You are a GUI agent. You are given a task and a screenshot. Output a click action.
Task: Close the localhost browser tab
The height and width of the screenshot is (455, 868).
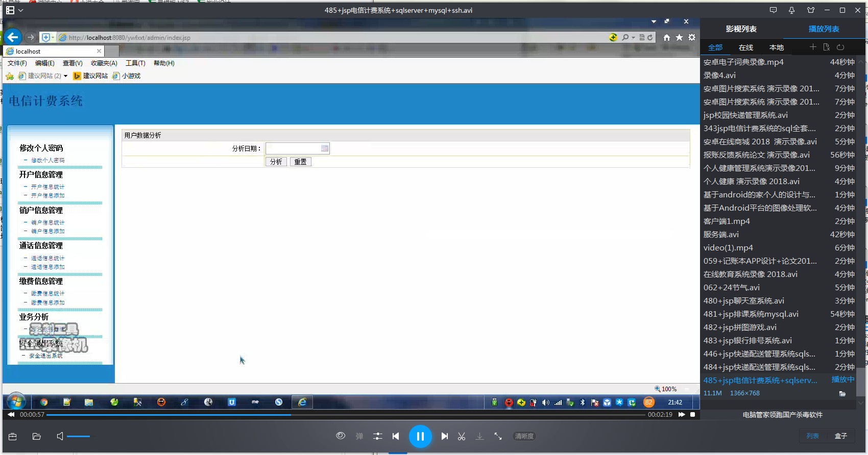pos(99,51)
